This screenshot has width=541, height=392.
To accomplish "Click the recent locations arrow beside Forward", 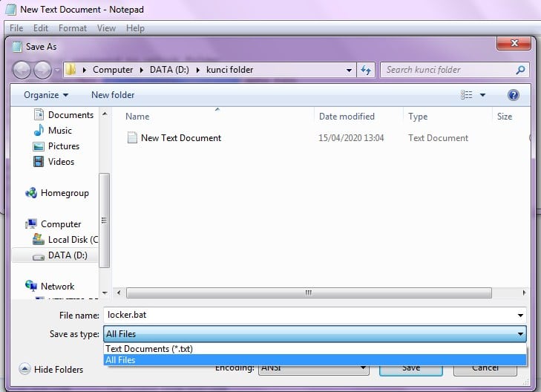I will click(x=57, y=70).
